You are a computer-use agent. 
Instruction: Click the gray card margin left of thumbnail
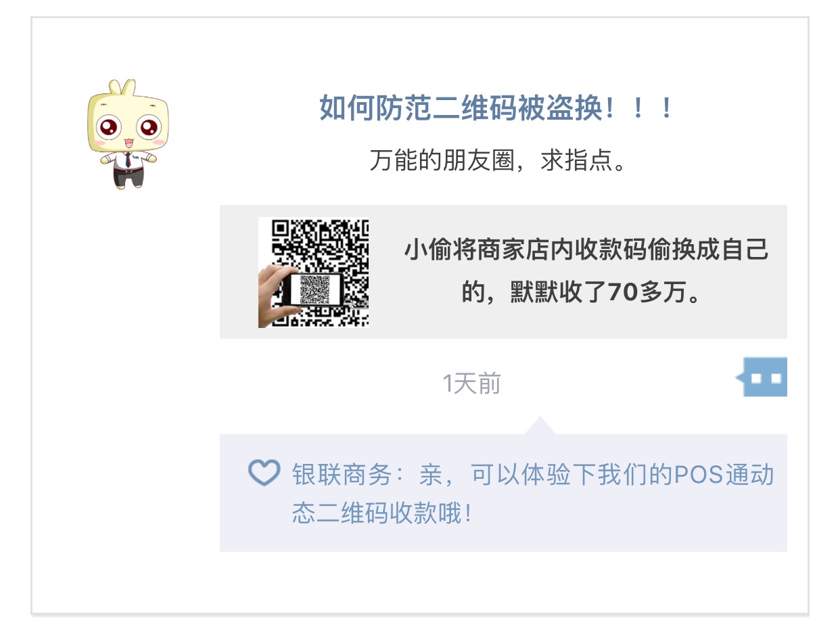click(239, 272)
